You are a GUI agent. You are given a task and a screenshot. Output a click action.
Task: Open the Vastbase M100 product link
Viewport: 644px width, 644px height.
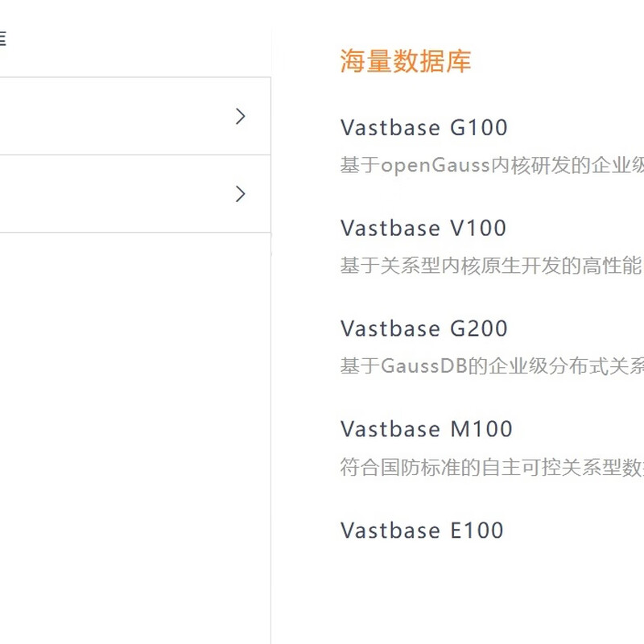point(427,429)
